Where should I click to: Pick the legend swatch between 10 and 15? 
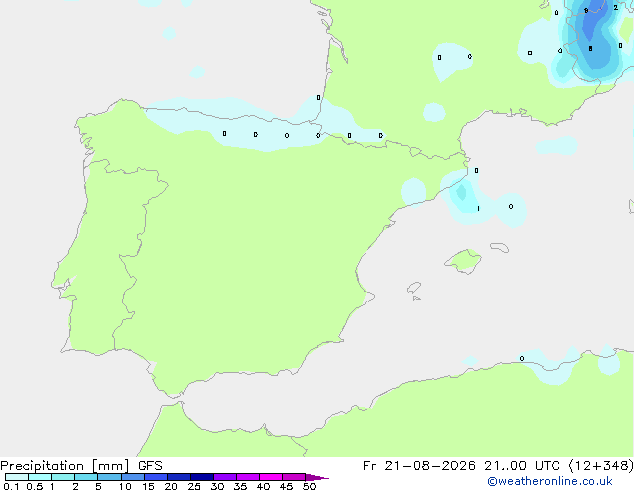tap(132, 477)
